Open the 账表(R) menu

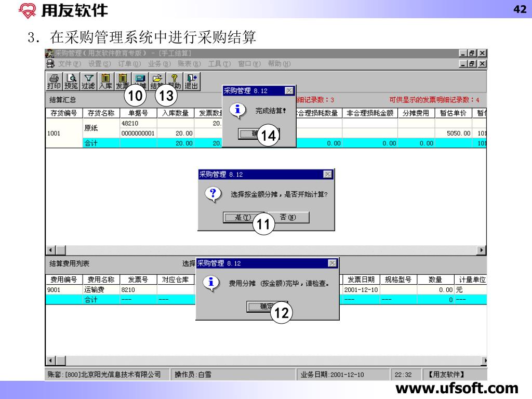[189, 64]
